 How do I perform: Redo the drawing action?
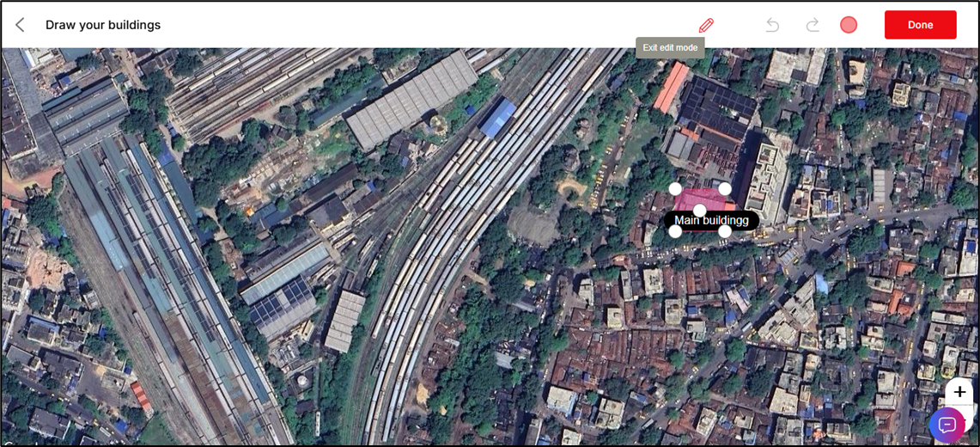point(813,25)
